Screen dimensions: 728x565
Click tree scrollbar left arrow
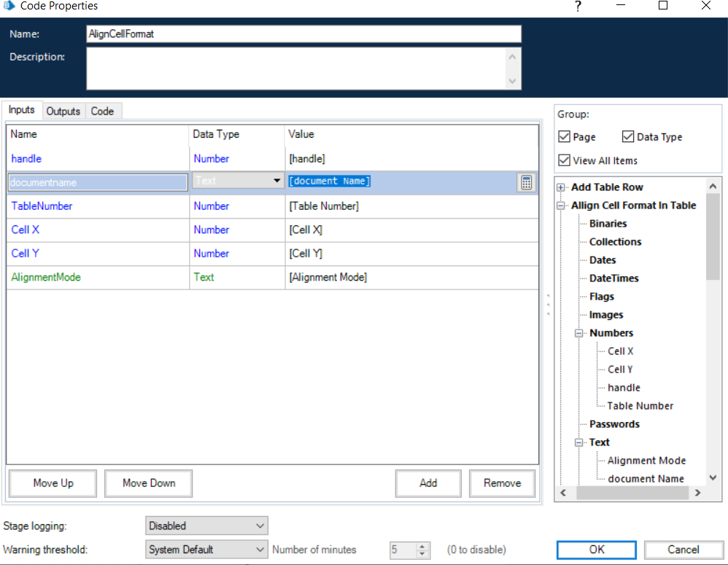pos(562,494)
